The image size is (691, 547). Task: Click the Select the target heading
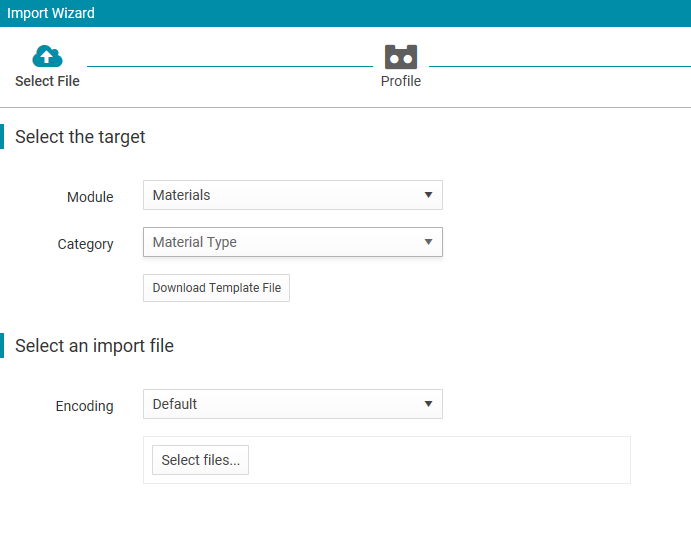pyautogui.click(x=80, y=137)
